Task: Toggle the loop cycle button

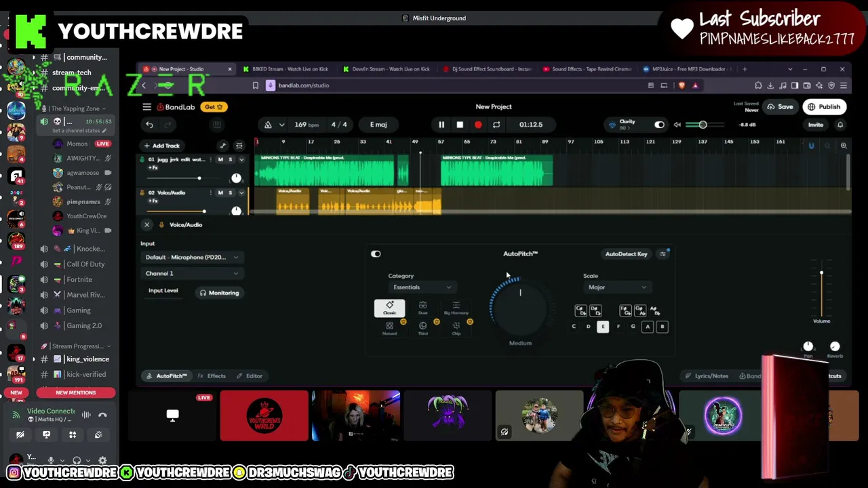Action: point(496,125)
